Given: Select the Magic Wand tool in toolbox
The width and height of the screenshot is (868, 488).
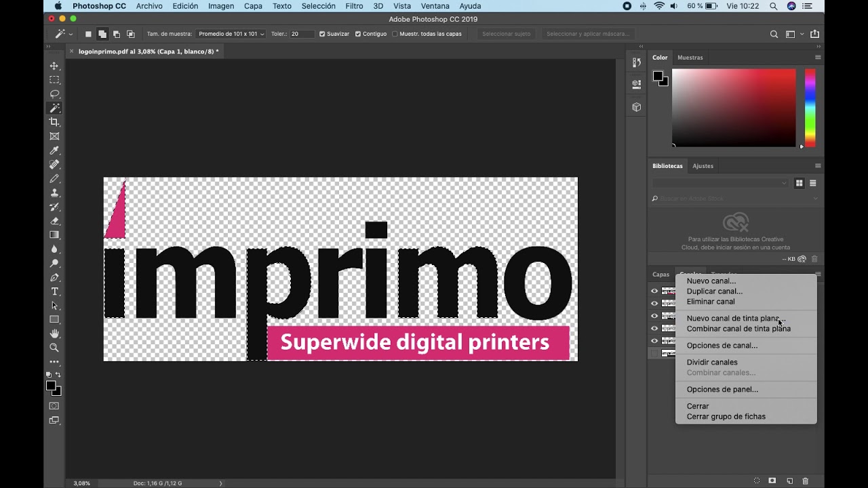Looking at the screenshot, I should coord(54,108).
